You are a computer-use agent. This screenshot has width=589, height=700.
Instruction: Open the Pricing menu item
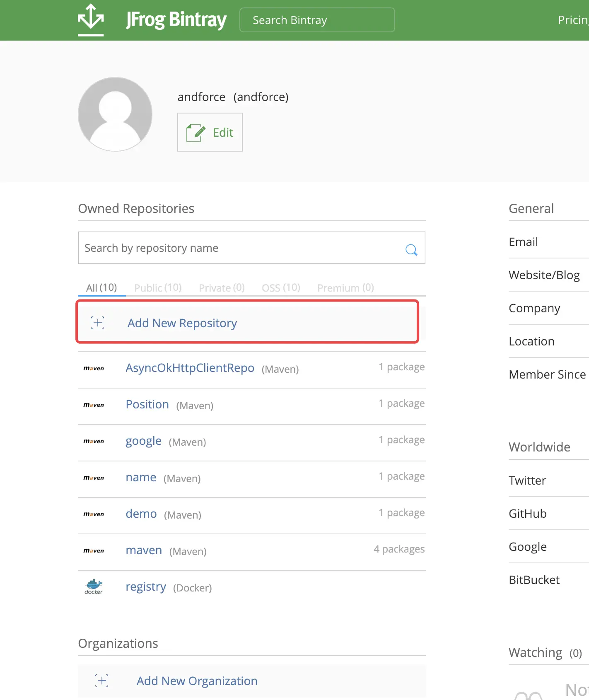[x=573, y=20]
